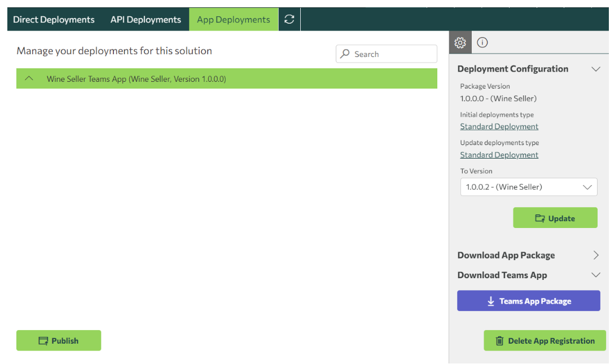Download the Teams App Package
The width and height of the screenshot is (610, 364).
pyautogui.click(x=529, y=301)
